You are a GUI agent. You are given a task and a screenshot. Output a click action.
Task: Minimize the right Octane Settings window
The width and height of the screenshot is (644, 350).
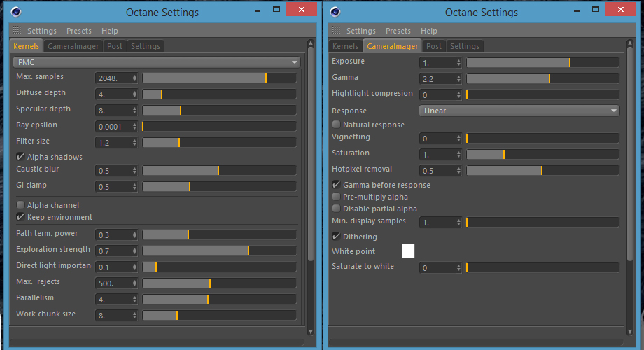pyautogui.click(x=577, y=11)
